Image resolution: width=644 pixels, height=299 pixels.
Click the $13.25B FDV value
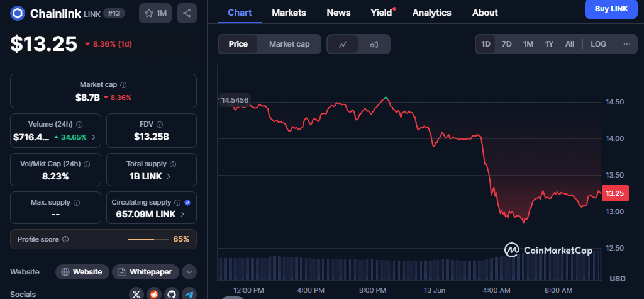(151, 137)
